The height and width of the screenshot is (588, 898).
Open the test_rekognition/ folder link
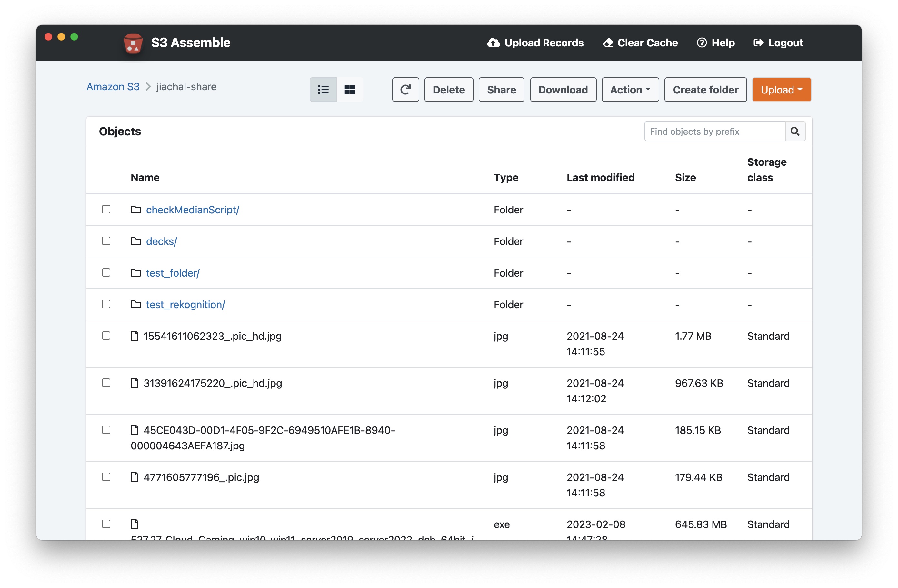point(185,304)
